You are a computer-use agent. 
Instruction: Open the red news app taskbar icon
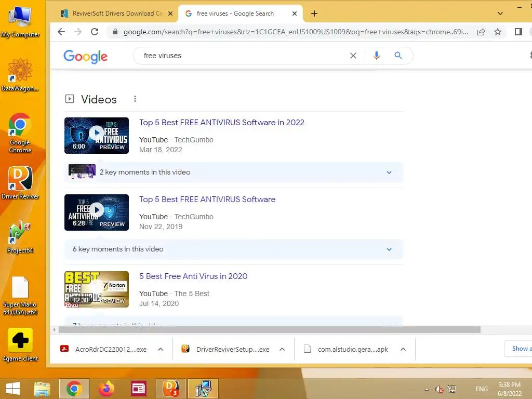coord(138,389)
